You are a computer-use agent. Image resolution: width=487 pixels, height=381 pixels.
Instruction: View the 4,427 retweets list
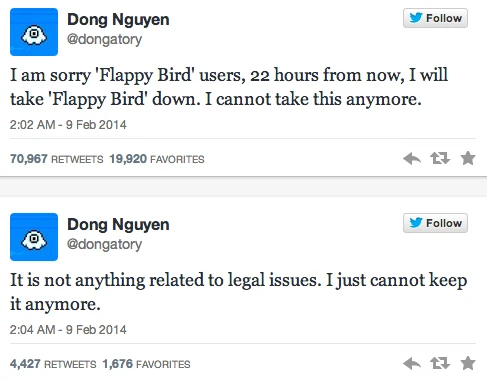(53, 364)
